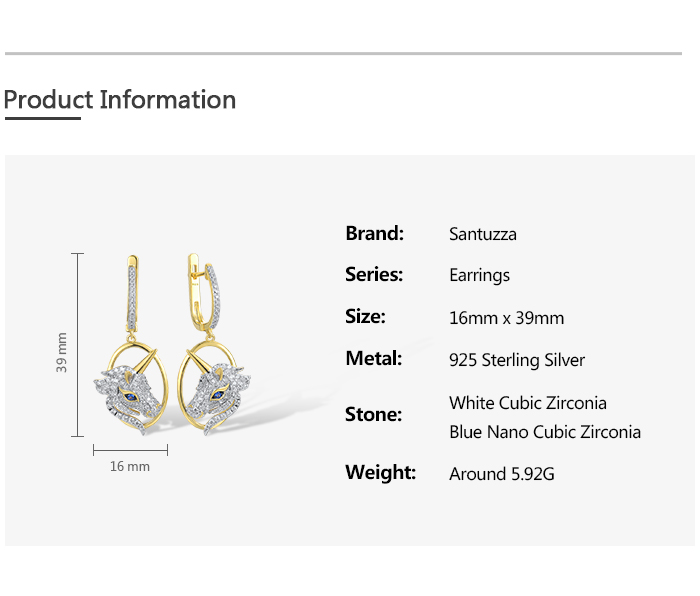The image size is (700, 596).
Task: Click the 16mm x 39mm size value
Action: coord(507,318)
